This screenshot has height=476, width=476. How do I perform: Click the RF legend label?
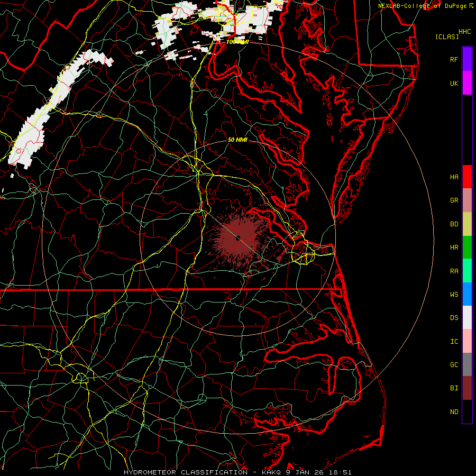pos(454,59)
